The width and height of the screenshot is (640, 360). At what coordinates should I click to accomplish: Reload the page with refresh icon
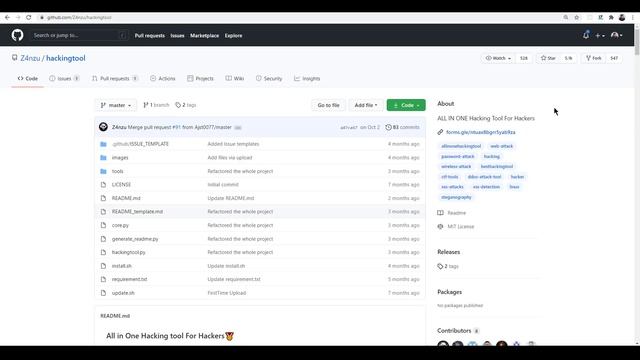[x=29, y=18]
